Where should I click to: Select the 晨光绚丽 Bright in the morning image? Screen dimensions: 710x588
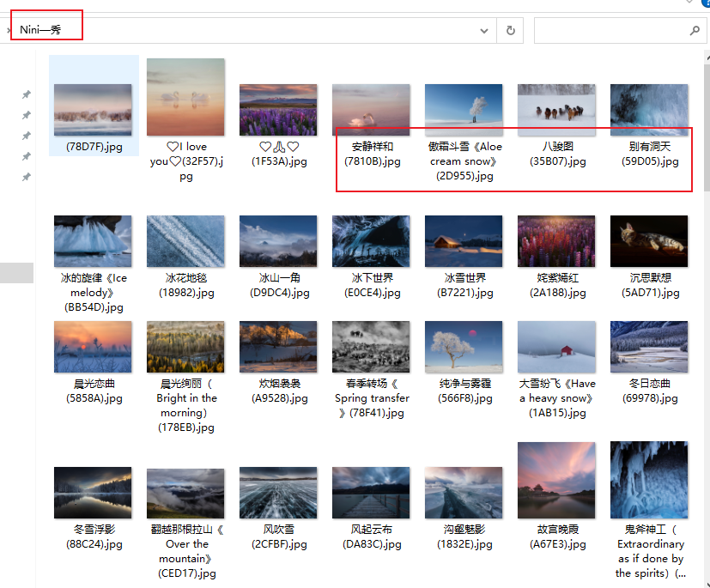pyautogui.click(x=185, y=347)
